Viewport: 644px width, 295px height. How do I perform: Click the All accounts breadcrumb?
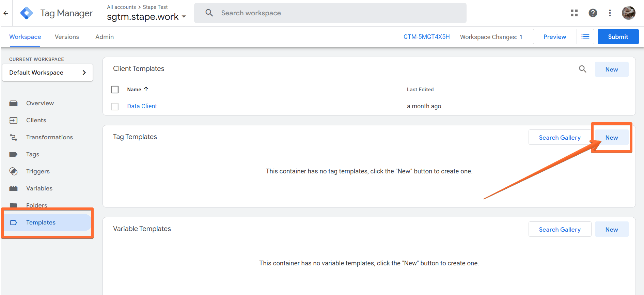122,7
